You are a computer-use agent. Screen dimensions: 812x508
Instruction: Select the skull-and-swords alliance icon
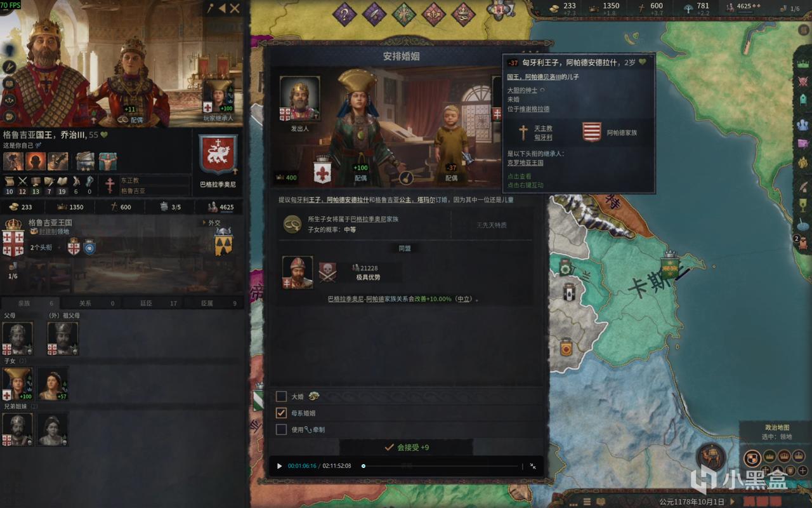(327, 272)
